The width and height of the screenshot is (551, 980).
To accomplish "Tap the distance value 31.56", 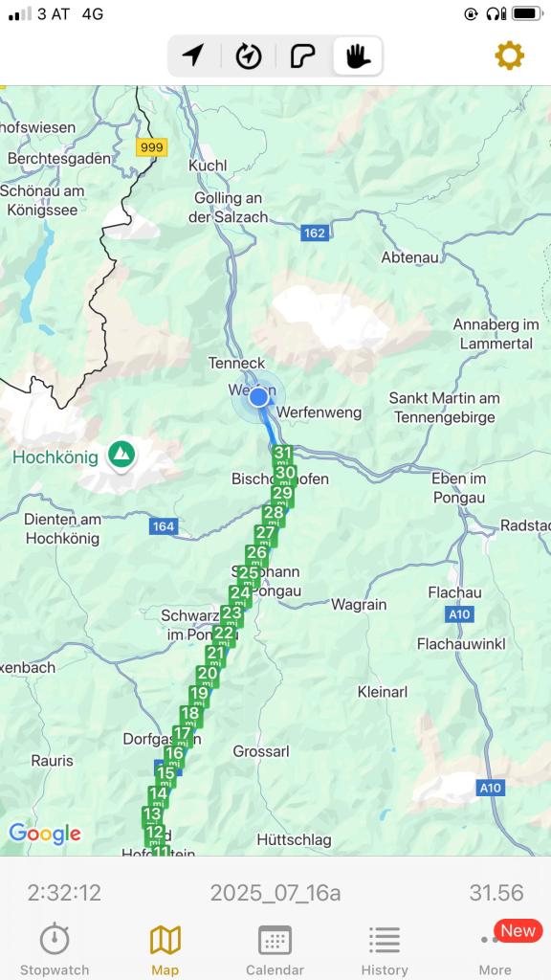I will 496,893.
